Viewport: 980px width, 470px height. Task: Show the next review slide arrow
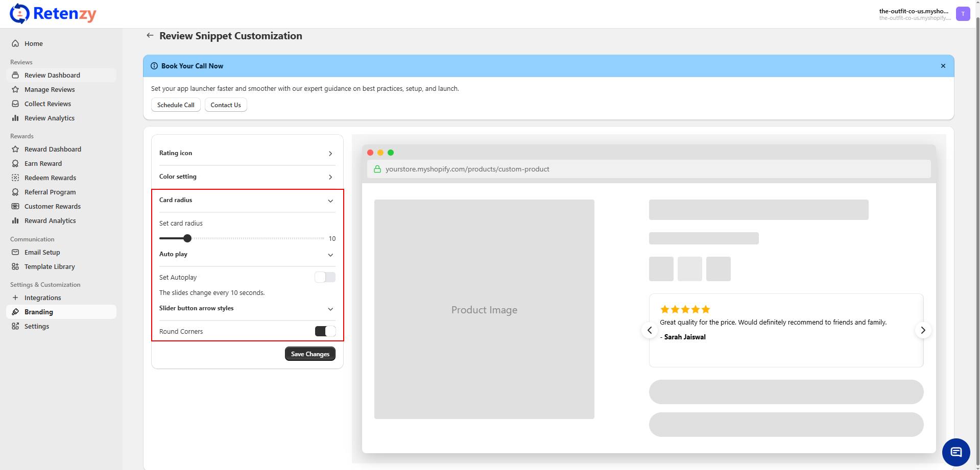tap(922, 330)
